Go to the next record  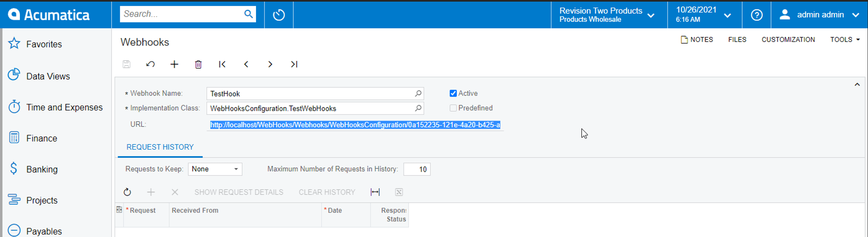pos(270,64)
